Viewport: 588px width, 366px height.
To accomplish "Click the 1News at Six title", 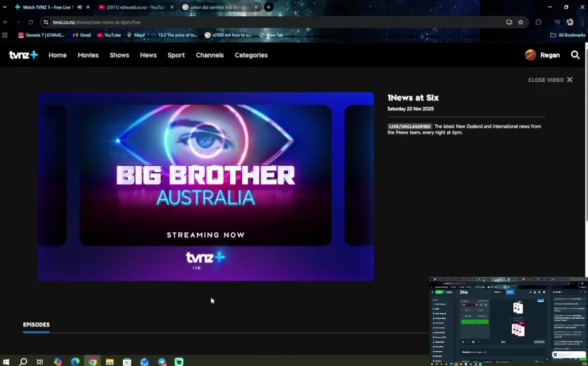I will click(413, 98).
